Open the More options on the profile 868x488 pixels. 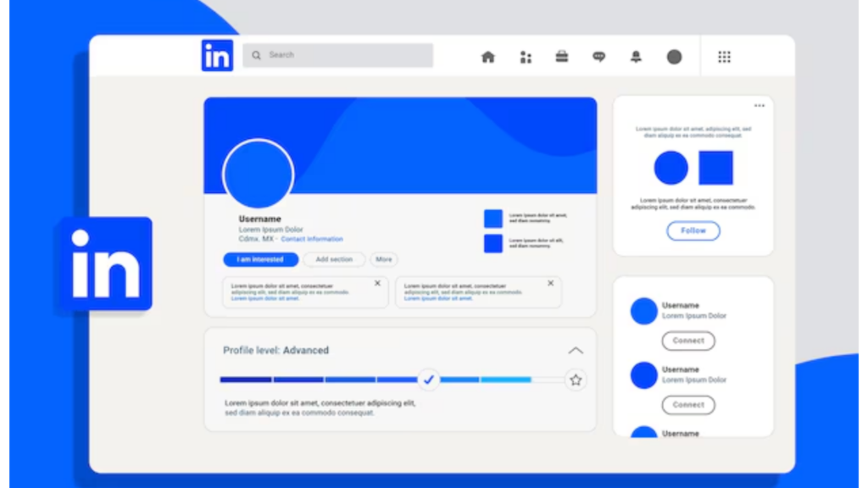point(383,259)
